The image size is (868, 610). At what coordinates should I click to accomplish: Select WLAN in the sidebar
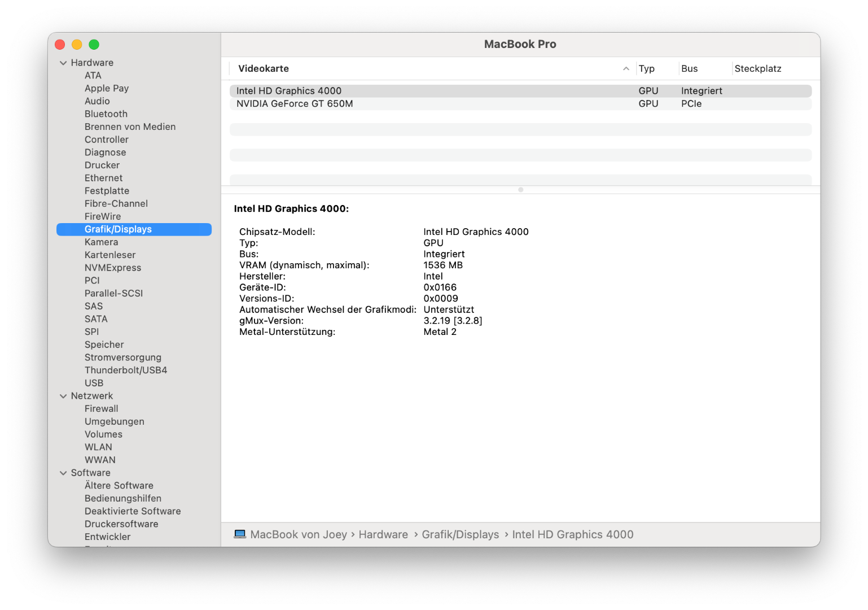click(x=98, y=447)
